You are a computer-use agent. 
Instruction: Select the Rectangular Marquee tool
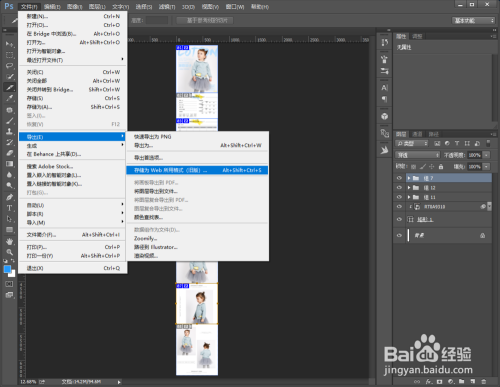tap(9, 55)
